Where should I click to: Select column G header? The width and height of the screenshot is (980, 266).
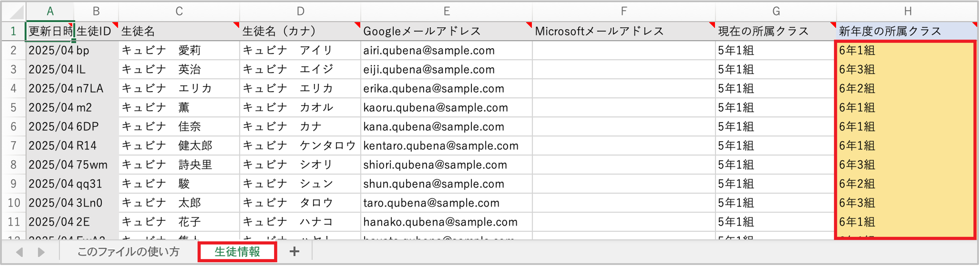point(776,11)
